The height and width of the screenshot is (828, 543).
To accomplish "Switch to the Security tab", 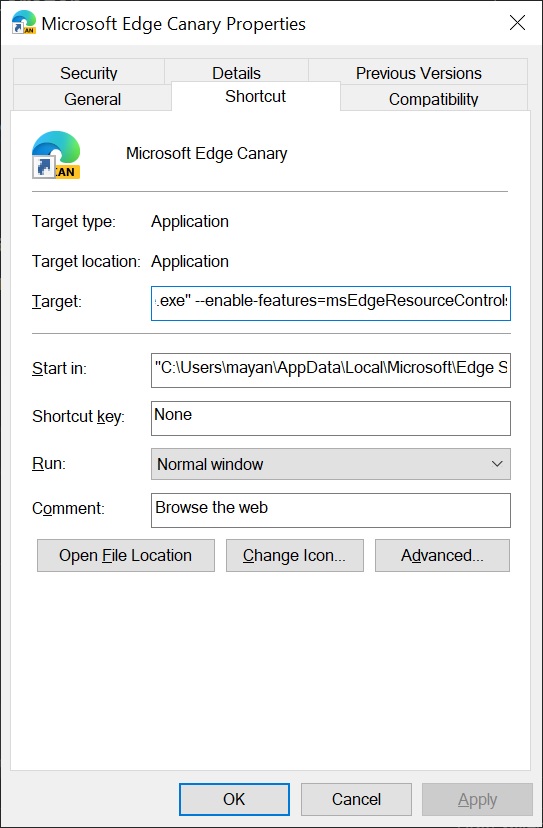I will [x=88, y=73].
